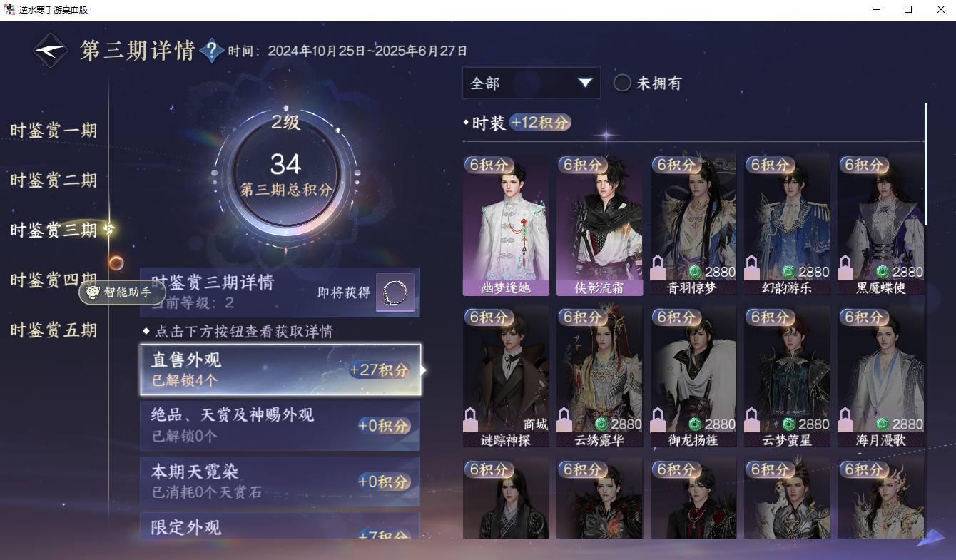Open the 全部 category dropdown
The height and width of the screenshot is (560, 956).
(x=531, y=83)
